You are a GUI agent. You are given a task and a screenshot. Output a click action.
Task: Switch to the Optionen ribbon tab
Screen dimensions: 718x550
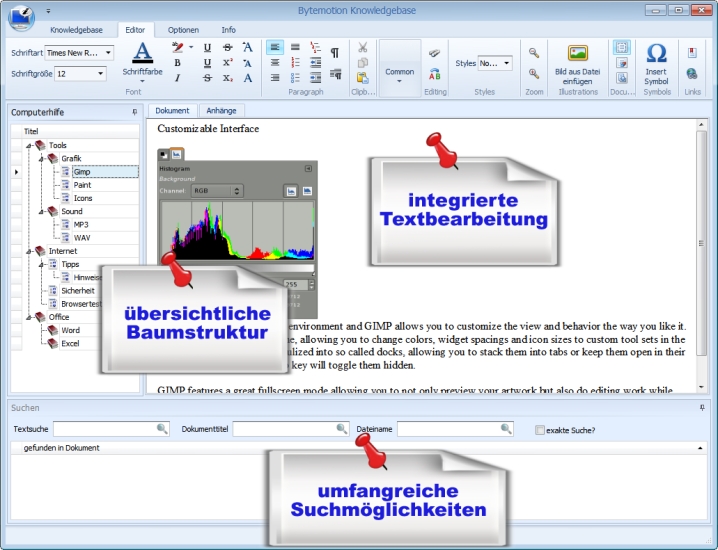(183, 30)
